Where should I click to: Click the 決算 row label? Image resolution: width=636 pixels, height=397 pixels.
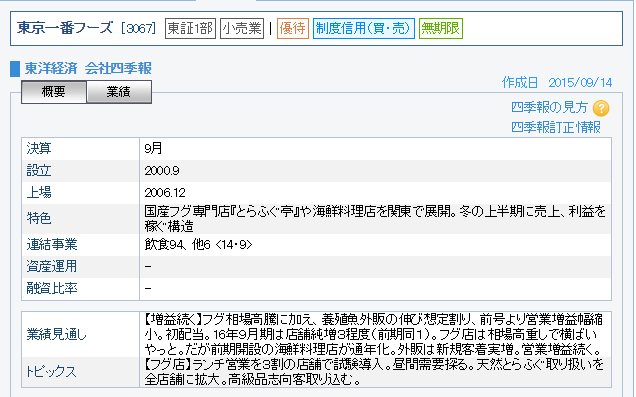tap(39, 148)
